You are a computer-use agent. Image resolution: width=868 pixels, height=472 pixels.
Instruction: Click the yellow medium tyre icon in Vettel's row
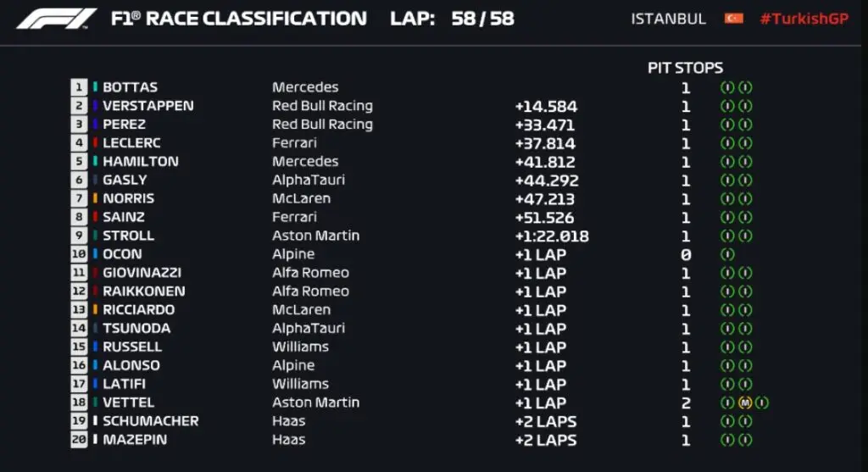[745, 403]
